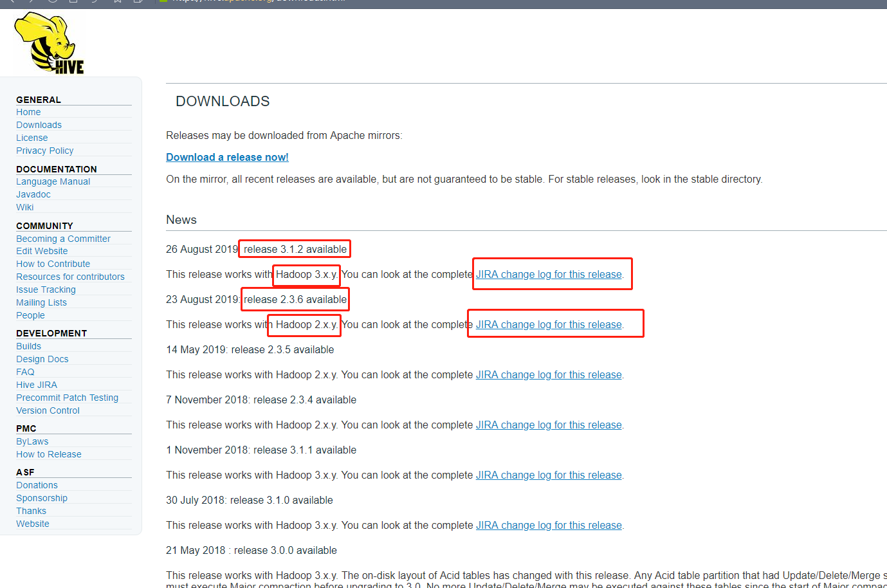Click '26 August 2019' release 3.1.2 text
887x588 pixels.
click(257, 249)
